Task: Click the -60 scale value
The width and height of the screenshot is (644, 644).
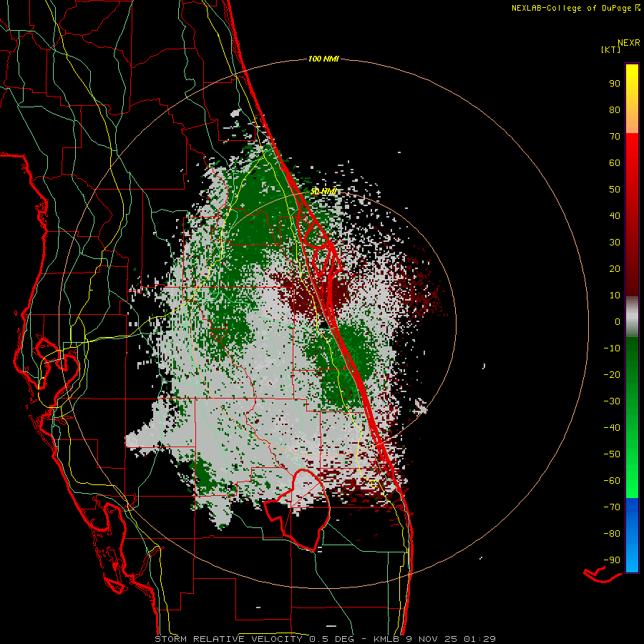Action: (x=612, y=481)
